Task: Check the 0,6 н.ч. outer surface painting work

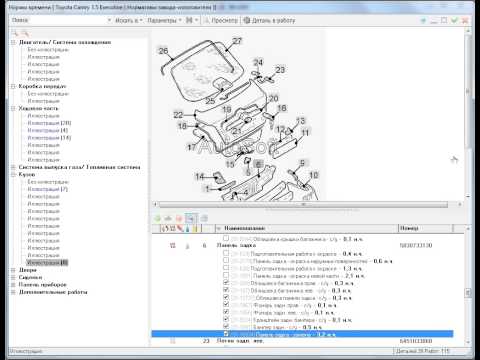Action: tap(226, 260)
